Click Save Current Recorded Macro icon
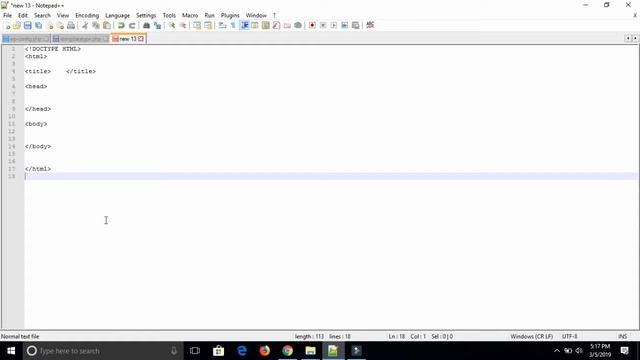640x360 pixels. point(356,25)
